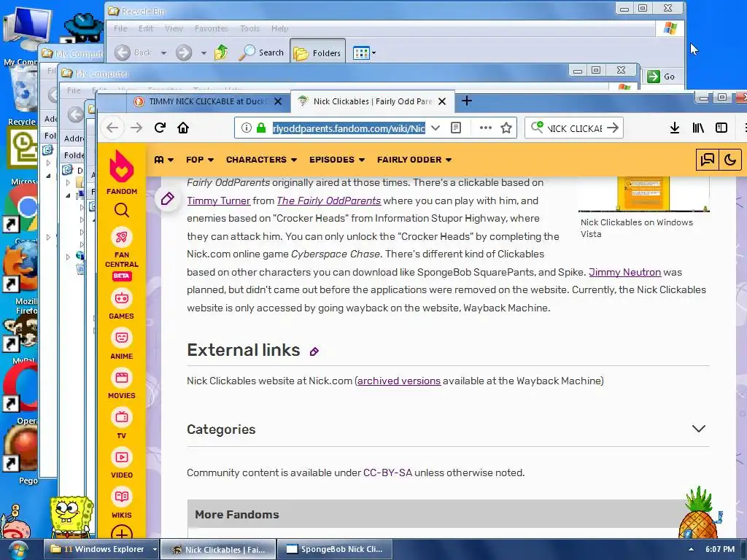Switch to SpongeBob Nick Cli... taskbar item
Viewport: 747px width, 560px height.
click(336, 549)
